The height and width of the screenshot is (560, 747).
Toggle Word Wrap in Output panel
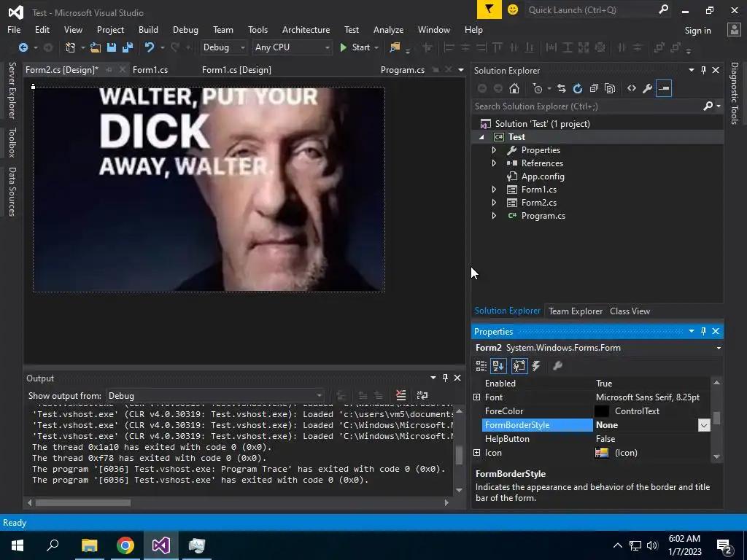click(x=422, y=395)
